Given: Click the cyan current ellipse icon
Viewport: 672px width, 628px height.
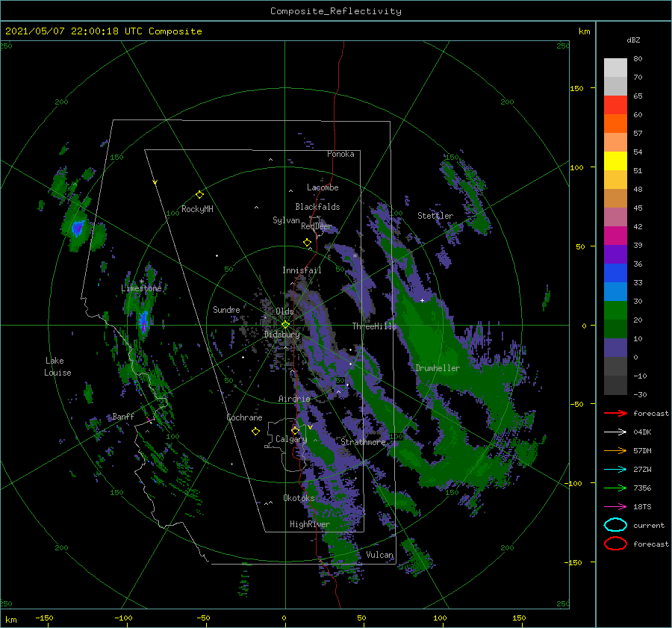Looking at the screenshot, I should point(615,525).
